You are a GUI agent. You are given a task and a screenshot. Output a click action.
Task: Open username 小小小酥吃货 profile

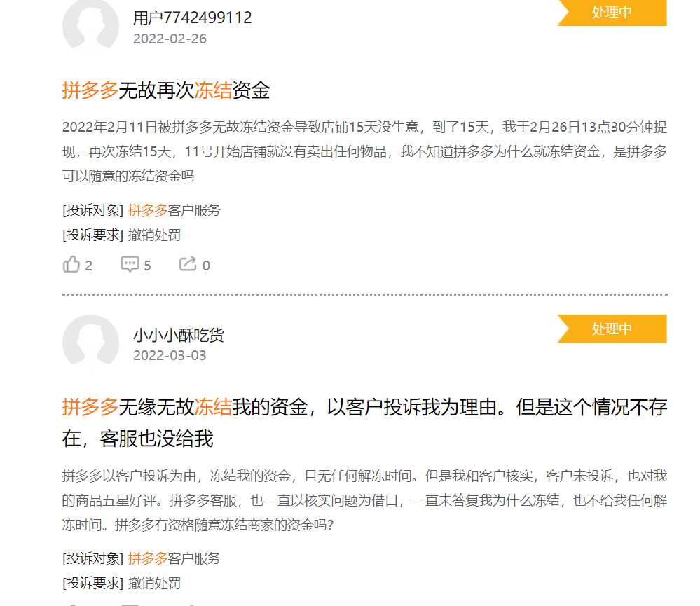coord(178,335)
